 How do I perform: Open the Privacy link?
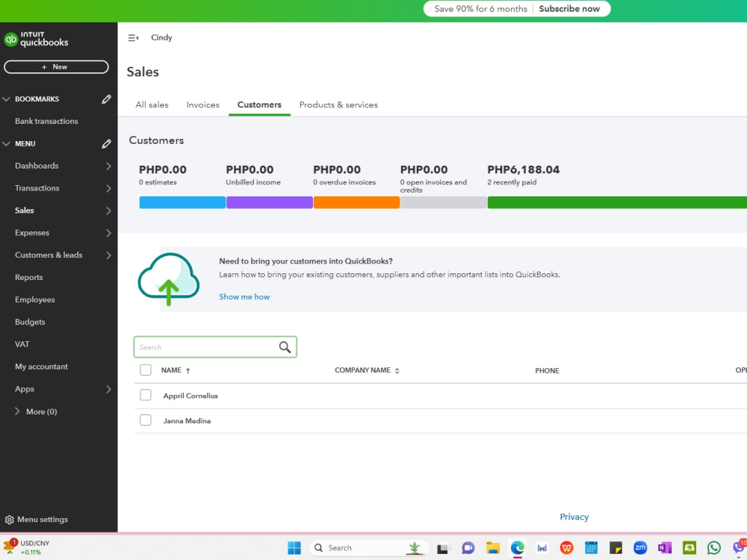coord(574,517)
